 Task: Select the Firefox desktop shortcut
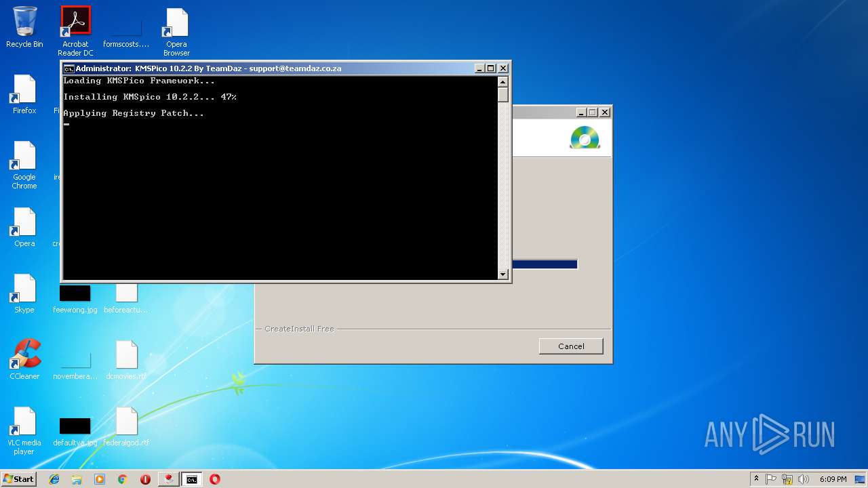coord(24,94)
